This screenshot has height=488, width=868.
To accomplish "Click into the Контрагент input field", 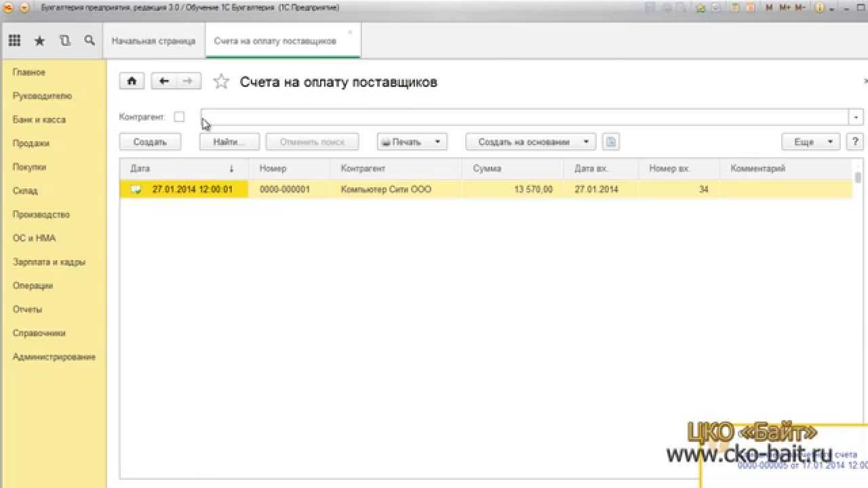I will (x=524, y=117).
